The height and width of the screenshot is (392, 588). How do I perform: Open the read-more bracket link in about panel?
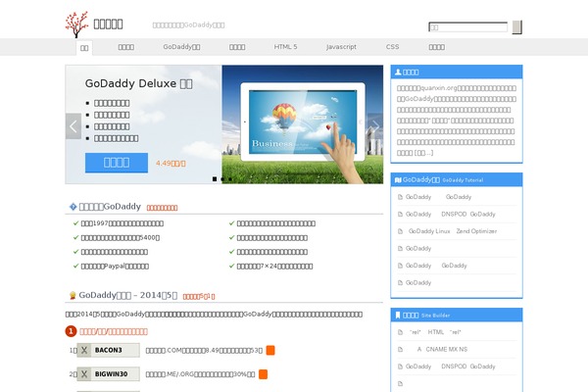(x=423, y=153)
